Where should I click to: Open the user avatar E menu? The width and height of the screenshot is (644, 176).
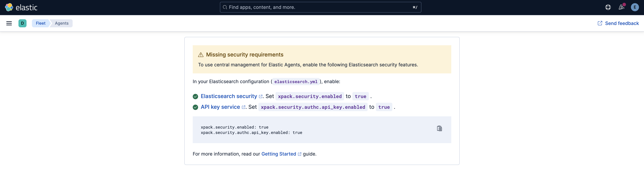635,7
